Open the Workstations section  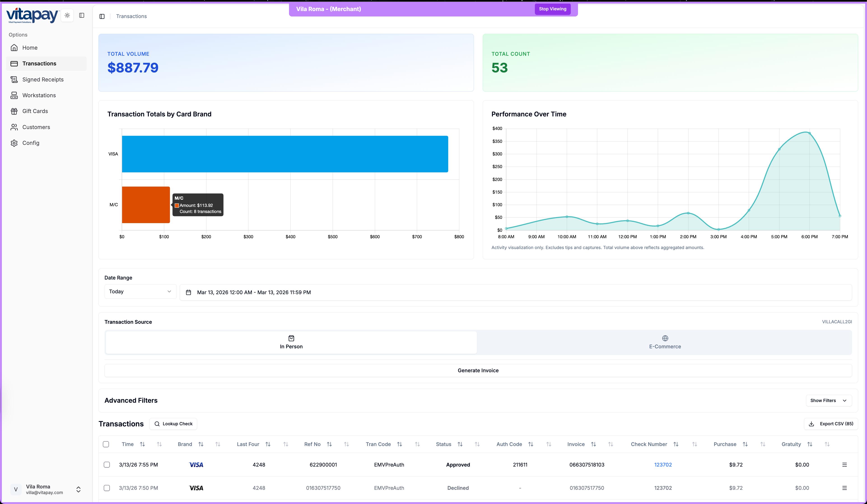click(39, 95)
